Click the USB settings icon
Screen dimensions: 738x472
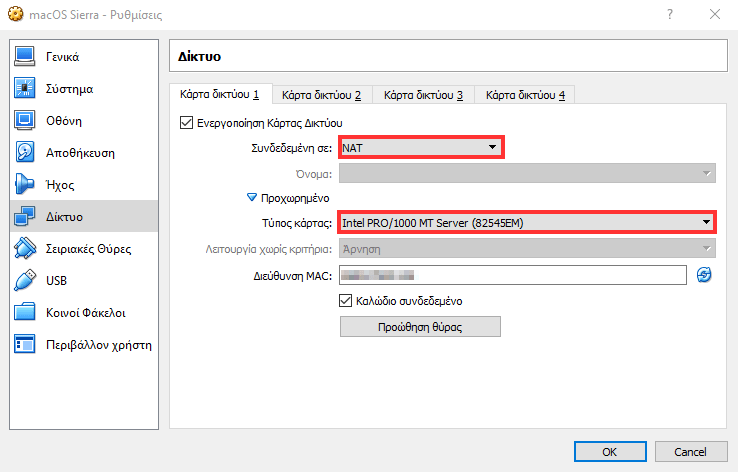click(26, 281)
